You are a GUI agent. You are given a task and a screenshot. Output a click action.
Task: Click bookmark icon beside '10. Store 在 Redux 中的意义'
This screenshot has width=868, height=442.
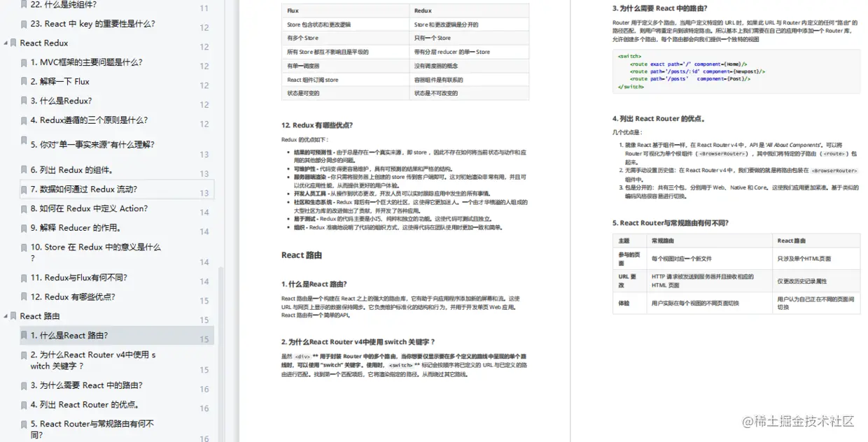[24, 248]
